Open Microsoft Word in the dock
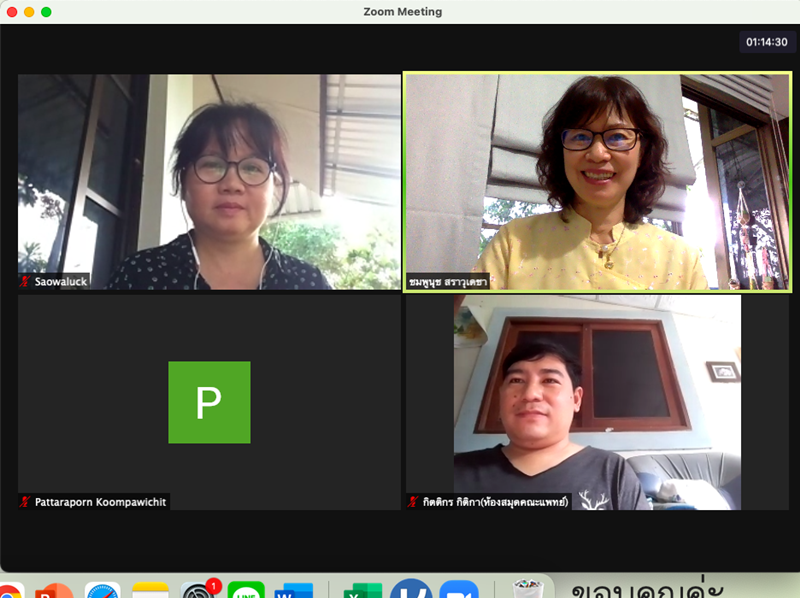Screen dimensions: 800x598 tap(293, 590)
